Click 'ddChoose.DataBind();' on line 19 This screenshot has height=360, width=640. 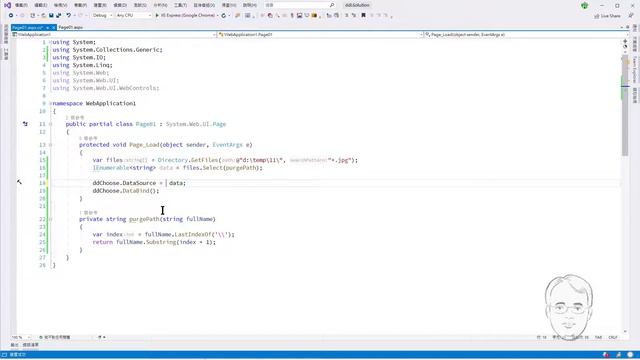pos(126,191)
